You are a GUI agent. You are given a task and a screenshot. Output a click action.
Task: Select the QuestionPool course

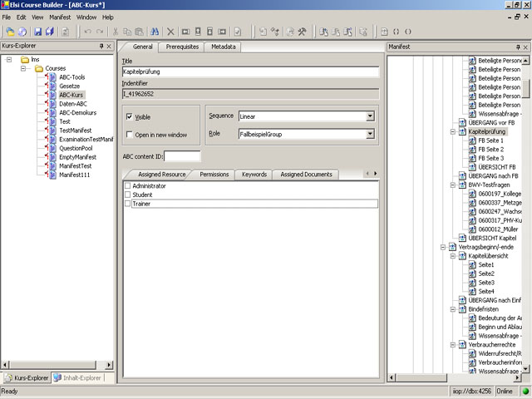(x=76, y=148)
